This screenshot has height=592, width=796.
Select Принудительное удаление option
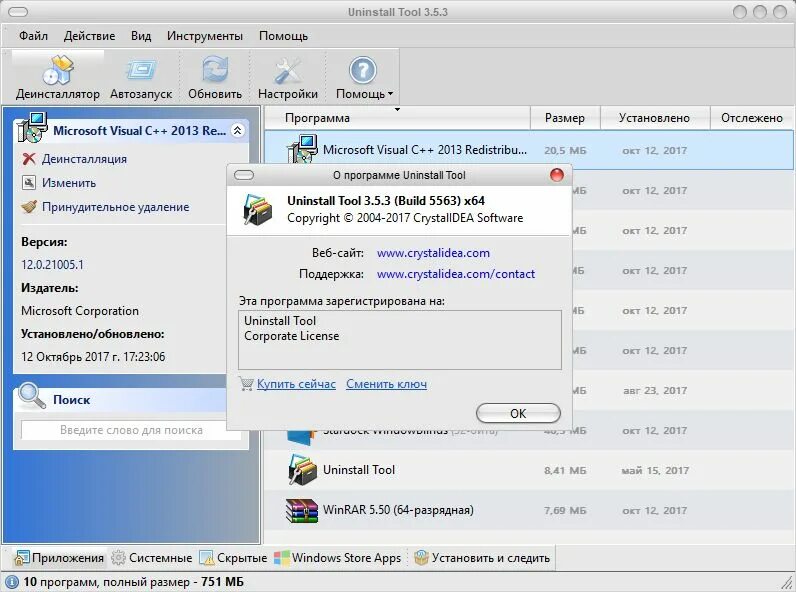click(115, 207)
